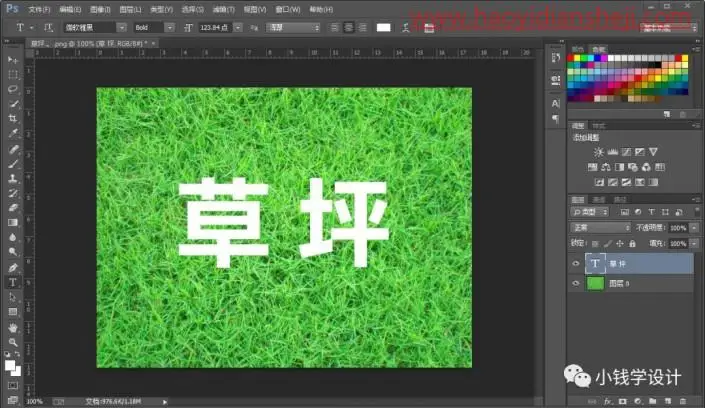Select the Eraser tool
Viewport: 705px width, 408px height.
tap(13, 208)
